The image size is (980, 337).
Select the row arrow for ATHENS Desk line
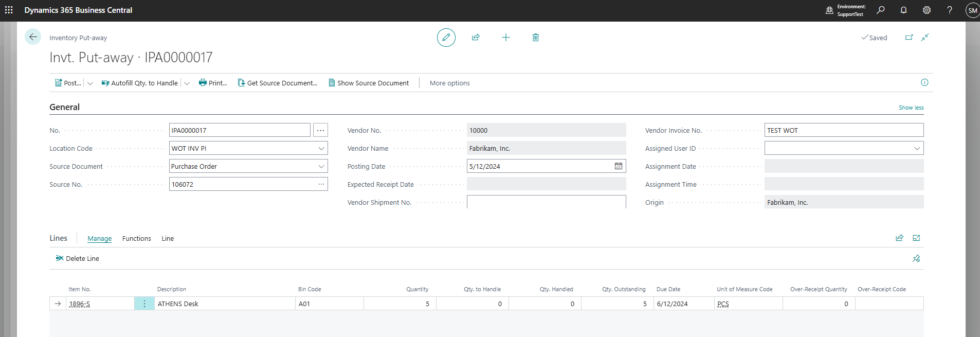pyautogui.click(x=58, y=304)
